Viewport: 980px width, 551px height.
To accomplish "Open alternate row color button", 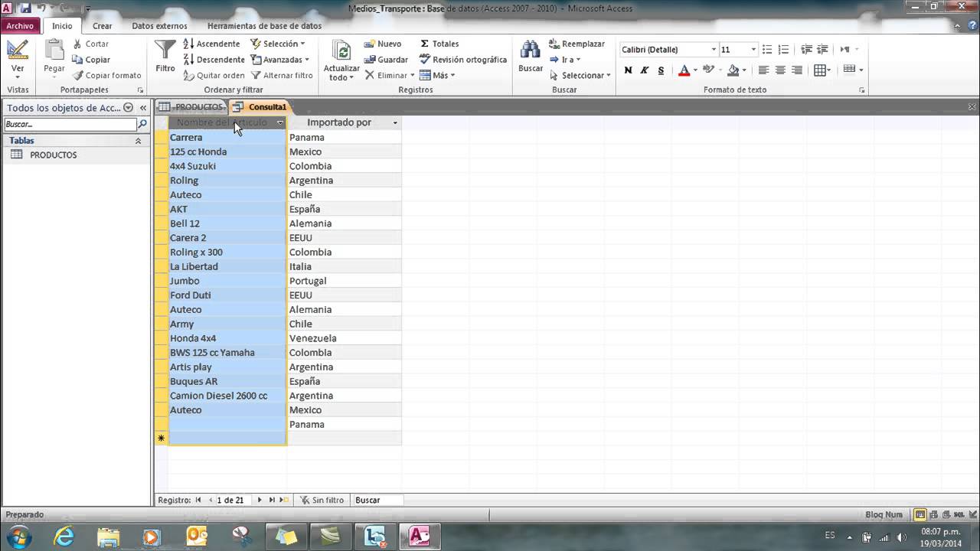I will (x=853, y=70).
